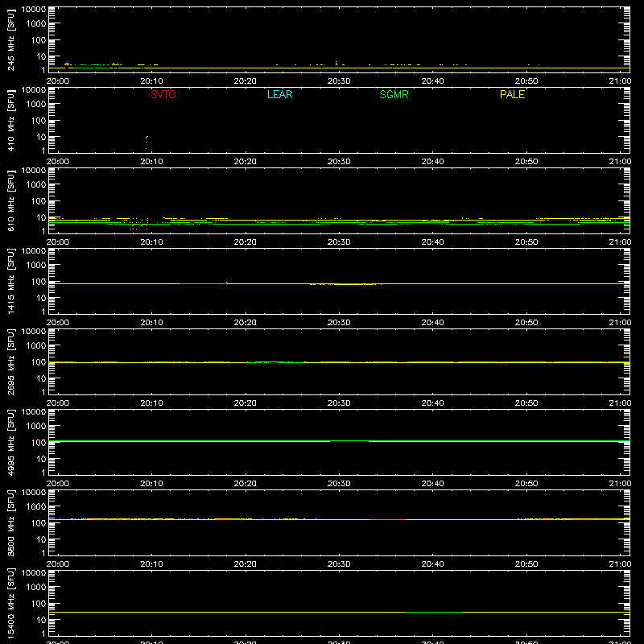
Task: Click 20:10 tick under the 2695 MHz plot
Action: [151, 403]
